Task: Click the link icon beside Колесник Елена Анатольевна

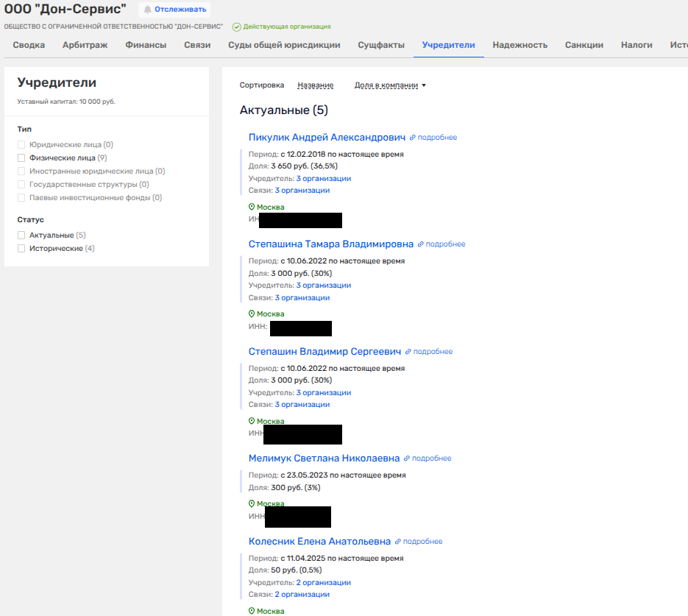Action: tap(398, 542)
